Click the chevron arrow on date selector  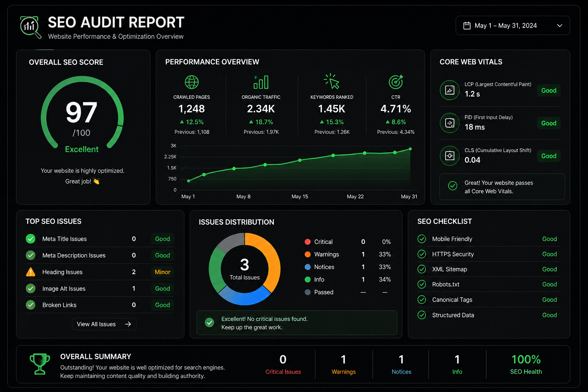coord(560,26)
